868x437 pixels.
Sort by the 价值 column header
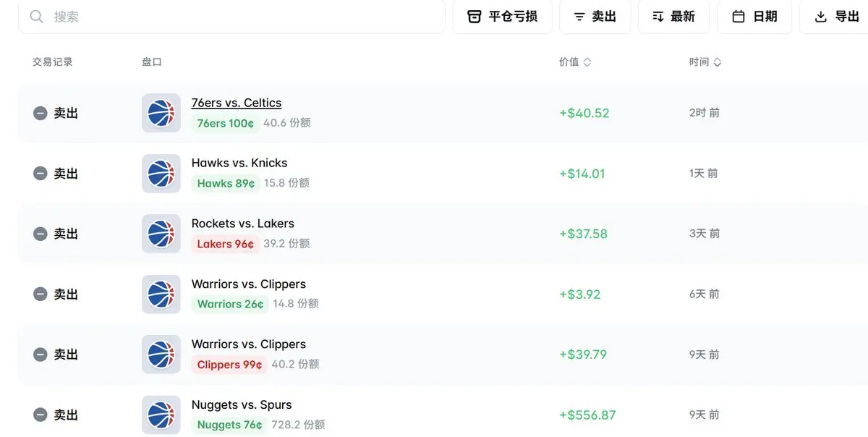[575, 62]
